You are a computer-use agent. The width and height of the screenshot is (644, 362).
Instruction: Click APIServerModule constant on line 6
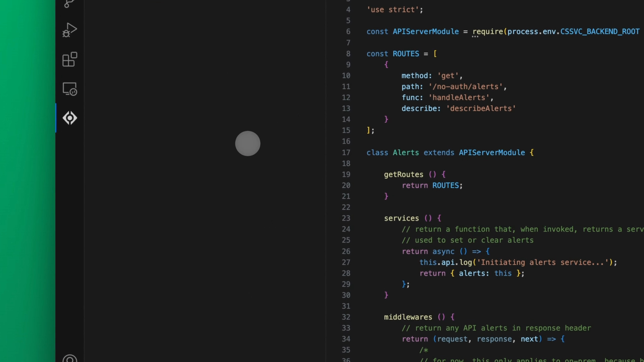click(x=426, y=32)
